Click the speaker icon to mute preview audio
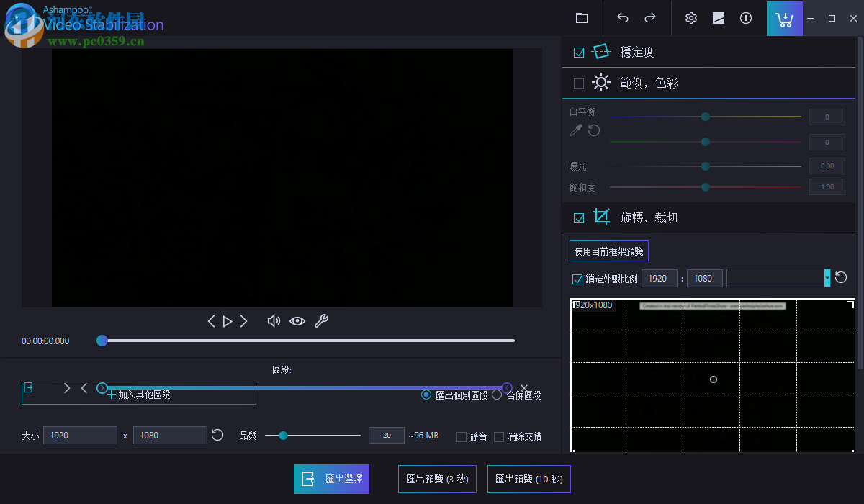864x504 pixels. (274, 320)
